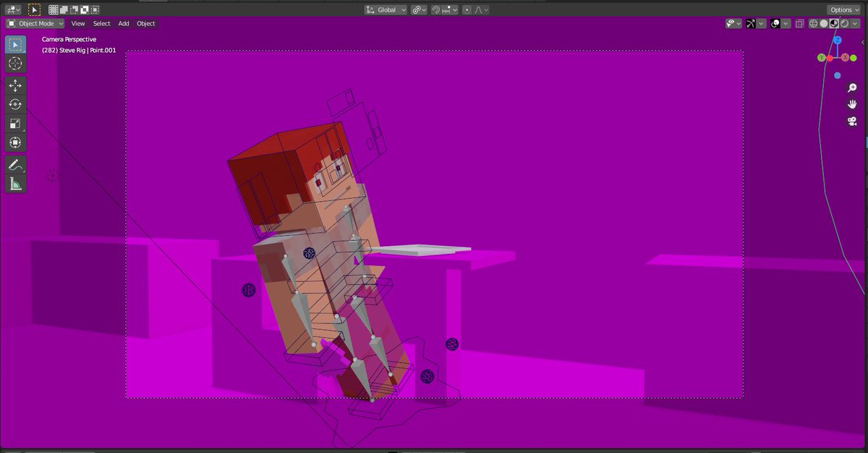Toggle camera view with camera icon

[852, 122]
